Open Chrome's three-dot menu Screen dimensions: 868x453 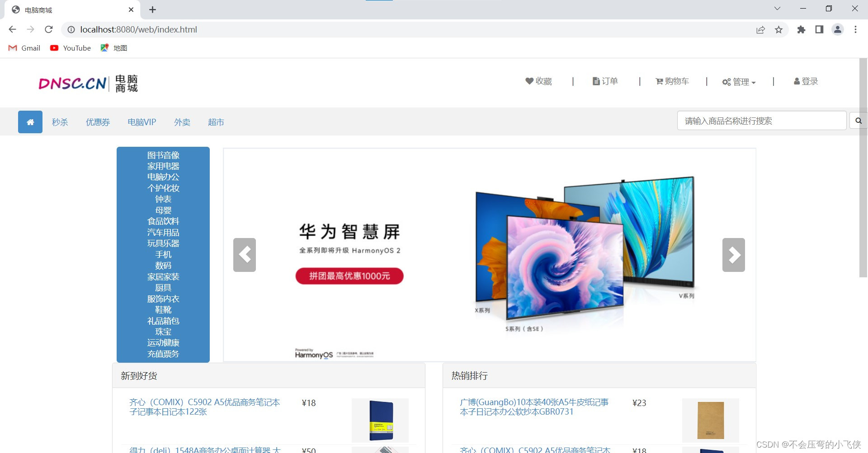(855, 29)
